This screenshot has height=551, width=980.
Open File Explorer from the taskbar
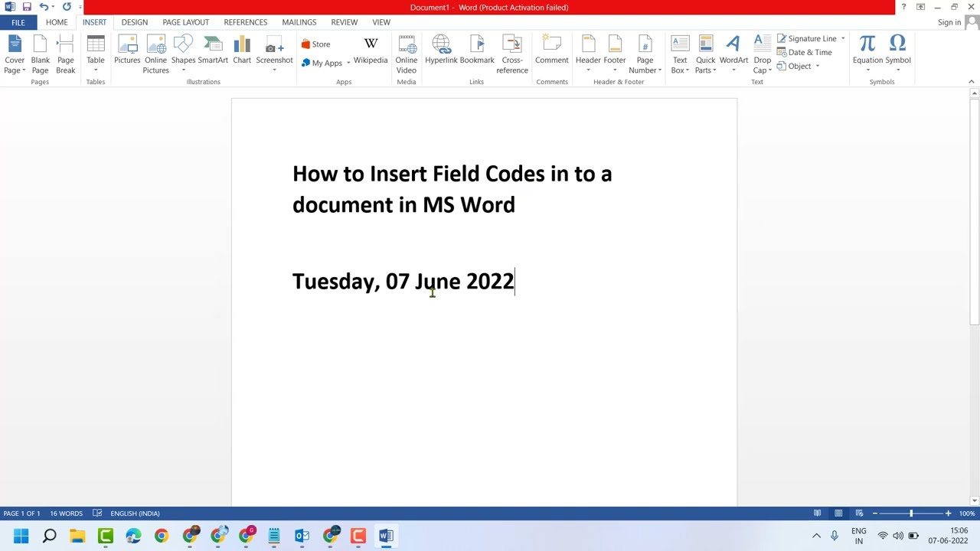pyautogui.click(x=77, y=536)
